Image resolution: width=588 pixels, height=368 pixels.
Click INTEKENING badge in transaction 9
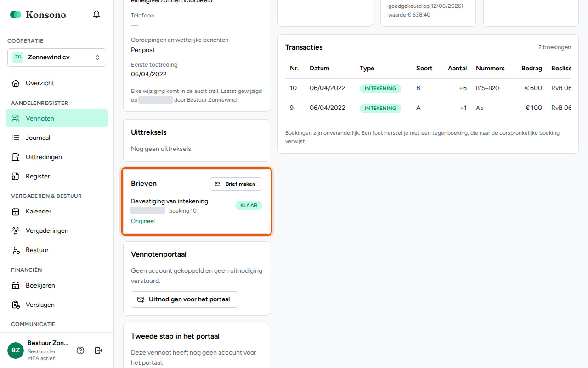[x=380, y=108]
